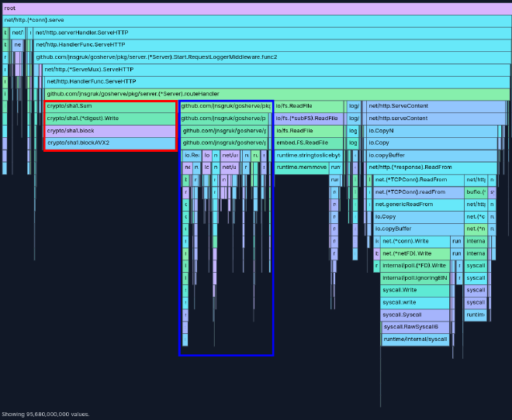512x420 pixels.
Task: Select lowercase net.(*TCPConn).readFrom frame
Action: click(x=418, y=192)
